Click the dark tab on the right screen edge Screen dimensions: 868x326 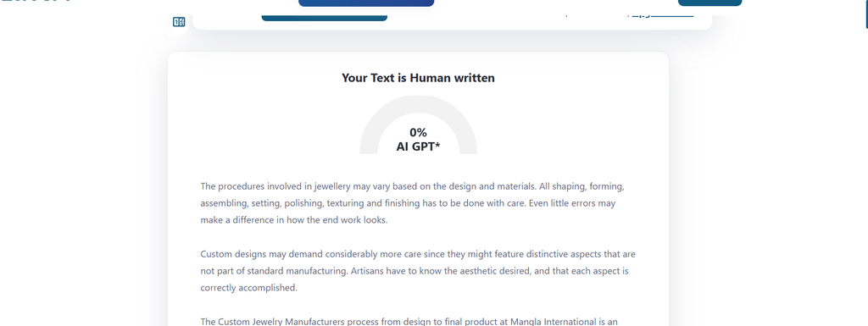click(x=866, y=14)
